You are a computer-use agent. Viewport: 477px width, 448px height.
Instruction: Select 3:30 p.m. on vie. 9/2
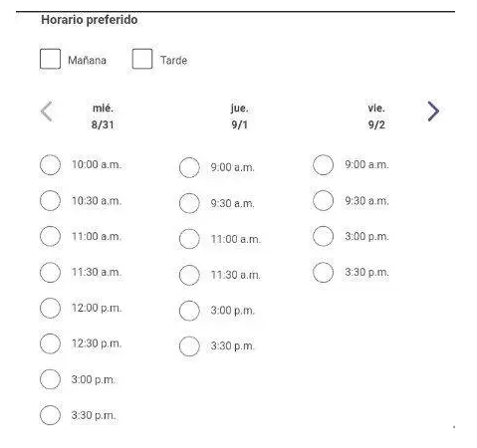tap(323, 272)
